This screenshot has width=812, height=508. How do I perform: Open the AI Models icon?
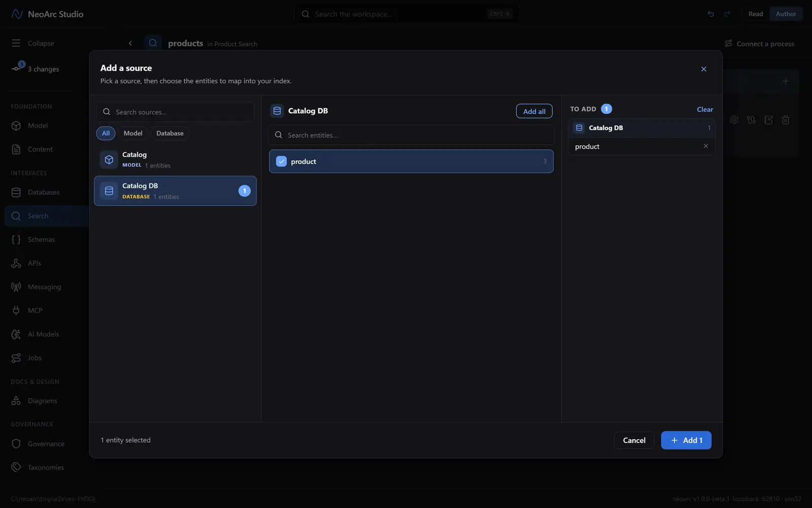pyautogui.click(x=16, y=334)
